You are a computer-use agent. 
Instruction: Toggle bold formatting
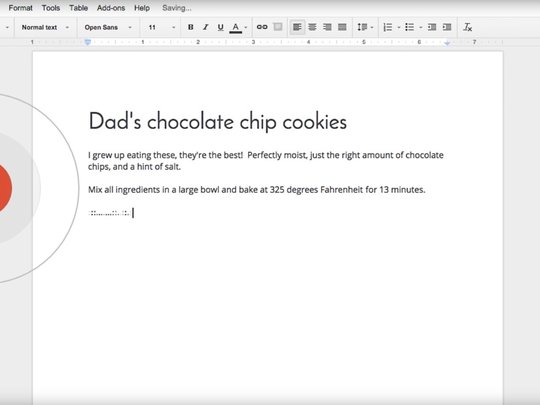coord(190,27)
